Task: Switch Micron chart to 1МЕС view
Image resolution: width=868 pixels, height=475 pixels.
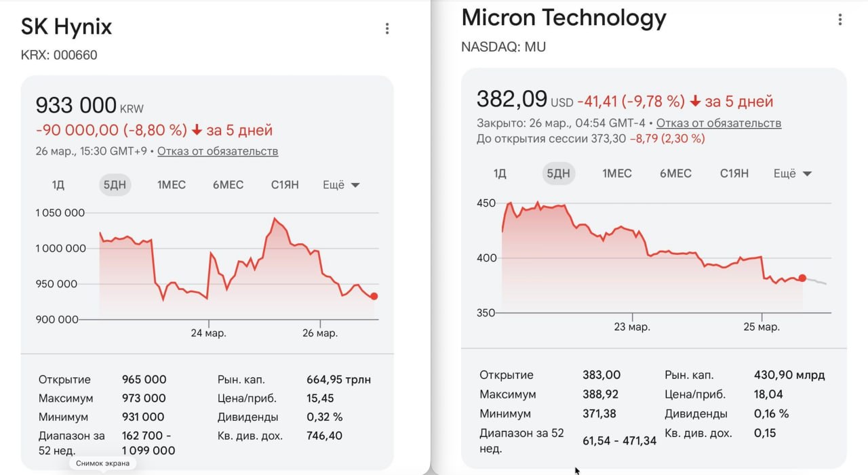Action: click(x=616, y=173)
